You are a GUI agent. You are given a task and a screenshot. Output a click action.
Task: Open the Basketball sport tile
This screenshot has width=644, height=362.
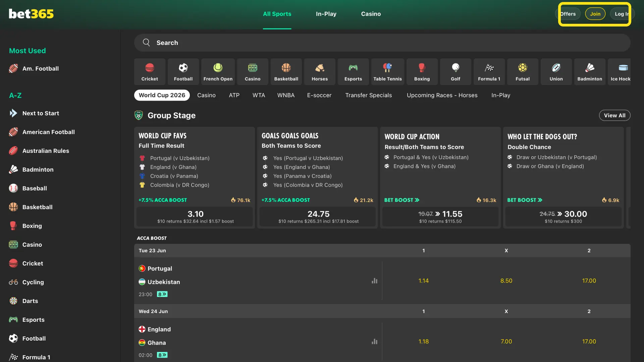point(286,72)
